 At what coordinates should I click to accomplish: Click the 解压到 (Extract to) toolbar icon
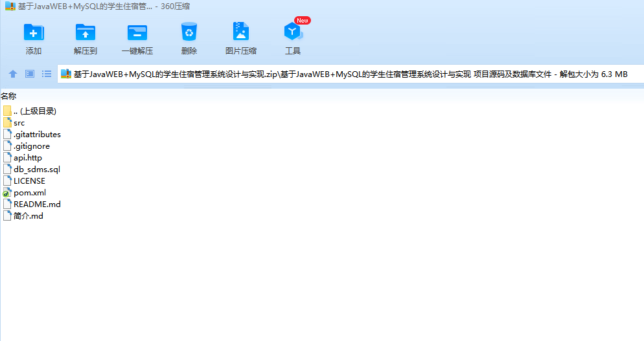[86, 32]
